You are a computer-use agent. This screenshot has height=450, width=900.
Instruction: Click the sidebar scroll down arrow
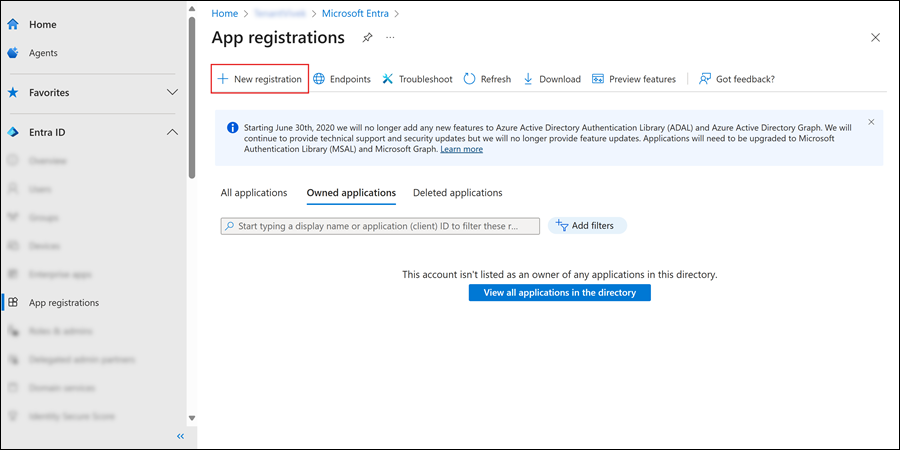[x=192, y=418]
